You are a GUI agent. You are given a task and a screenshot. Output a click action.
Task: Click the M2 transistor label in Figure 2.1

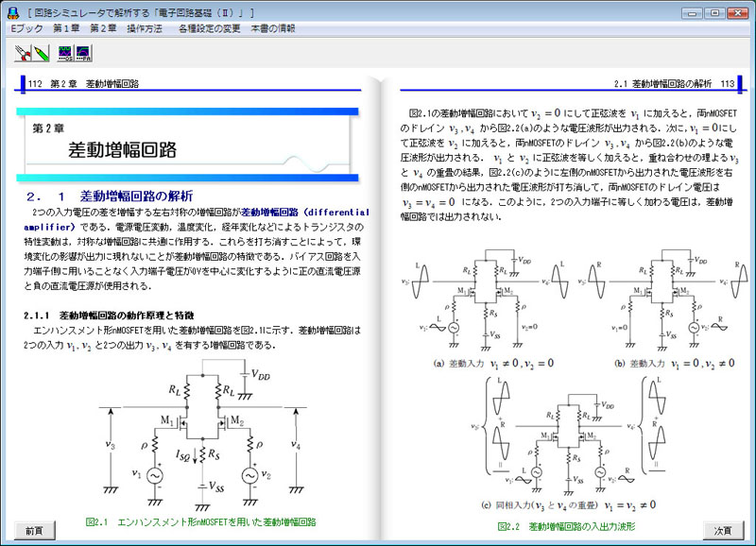pos(237,420)
